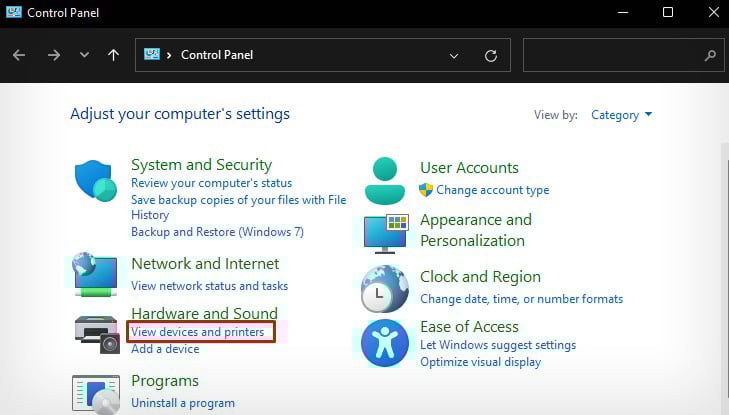Click the vertical scrollbar on the right edge
The image size is (729, 415).
pos(725,279)
